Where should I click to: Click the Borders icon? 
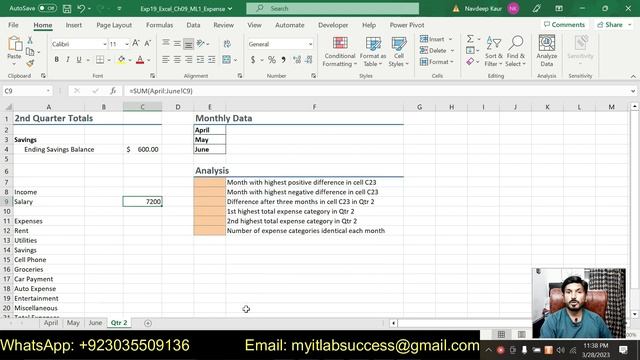[x=100, y=60]
